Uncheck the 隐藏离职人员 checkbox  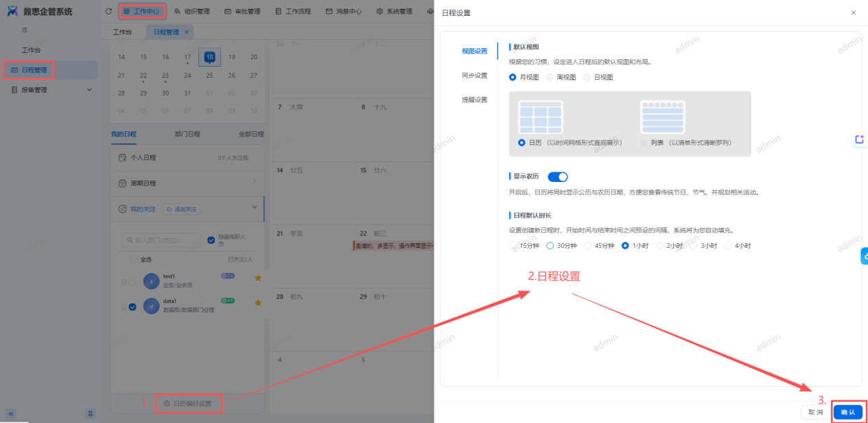(211, 240)
